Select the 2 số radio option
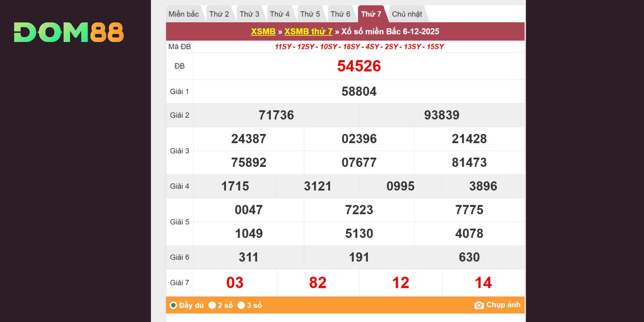The height and width of the screenshot is (322, 644). [212, 305]
